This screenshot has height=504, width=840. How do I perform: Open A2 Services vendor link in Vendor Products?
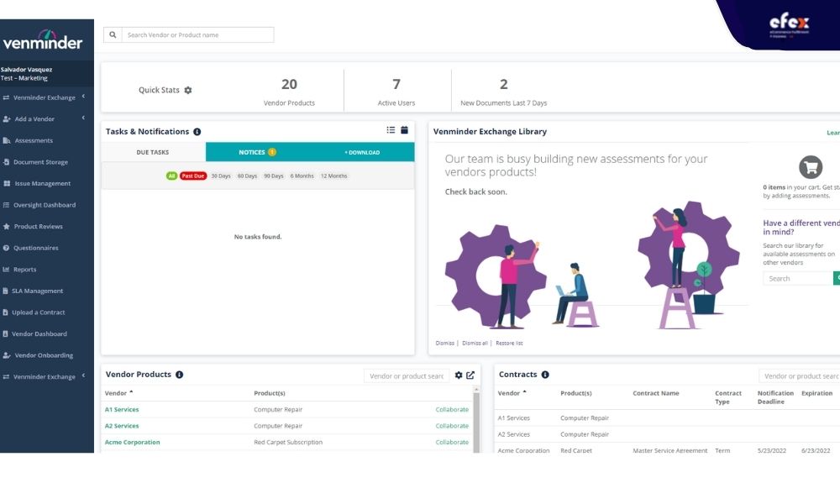pyautogui.click(x=122, y=426)
